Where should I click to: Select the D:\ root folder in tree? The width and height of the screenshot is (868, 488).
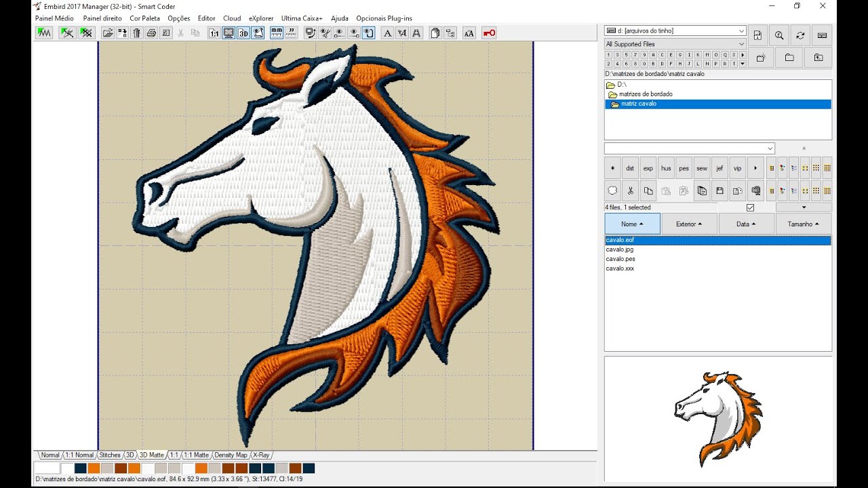pos(622,85)
